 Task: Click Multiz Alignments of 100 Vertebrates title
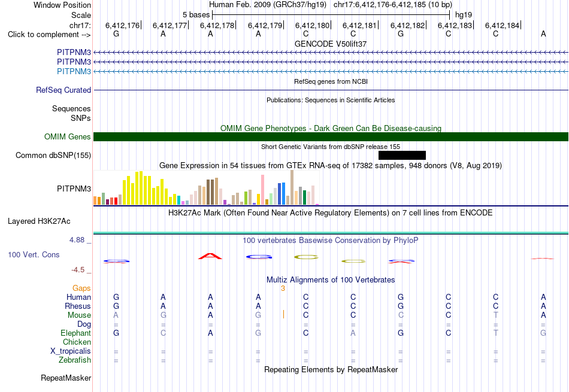(331, 280)
